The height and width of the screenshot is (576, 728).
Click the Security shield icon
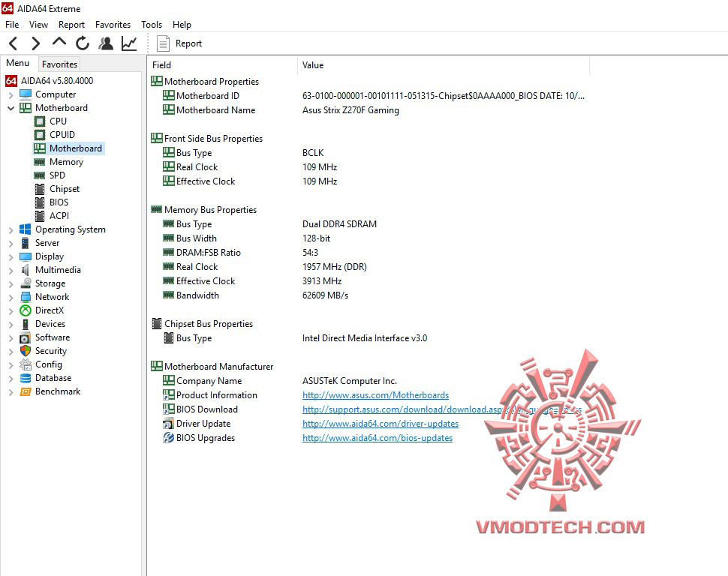(25, 351)
